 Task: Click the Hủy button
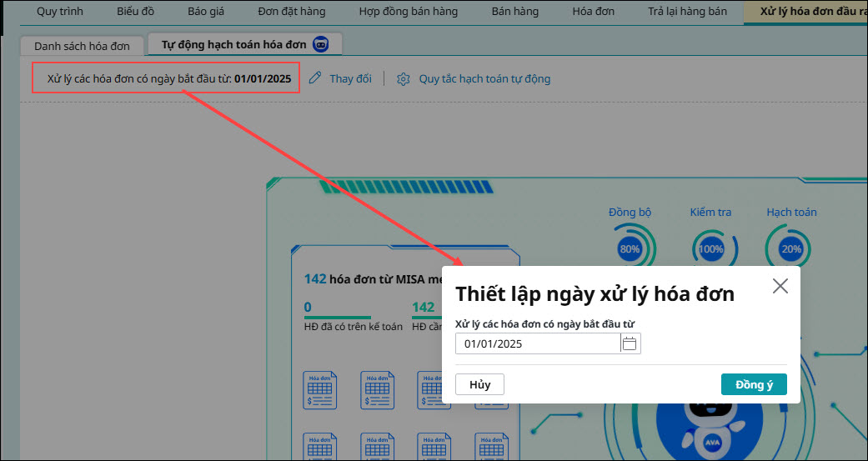tap(479, 384)
